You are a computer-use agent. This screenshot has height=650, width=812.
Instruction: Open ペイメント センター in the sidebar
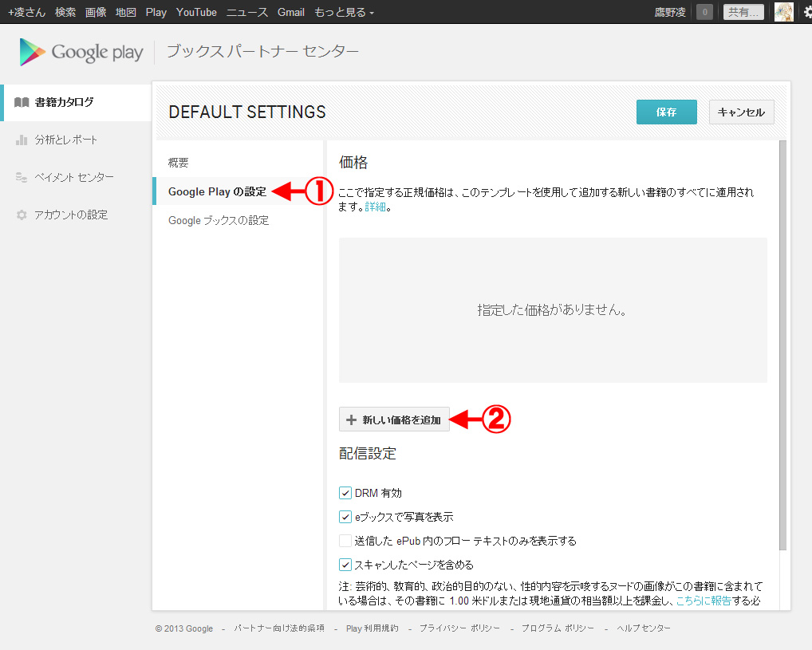click(x=76, y=177)
